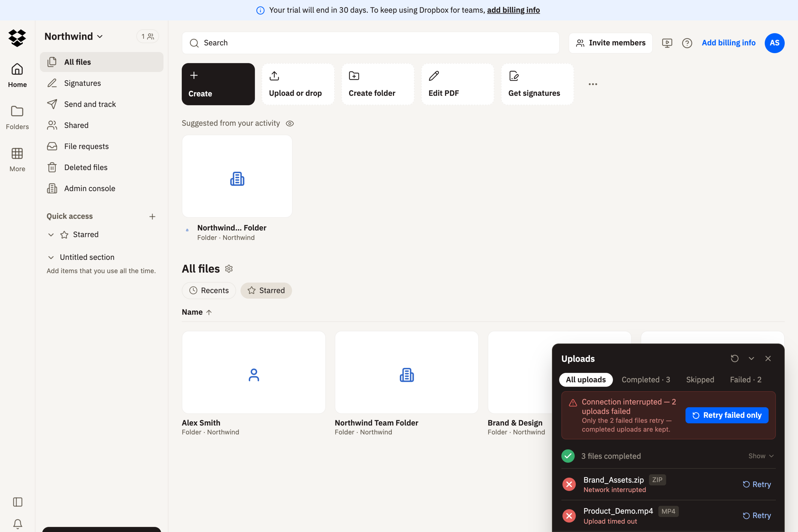Click Invite members button
The width and height of the screenshot is (798, 532).
click(x=610, y=43)
